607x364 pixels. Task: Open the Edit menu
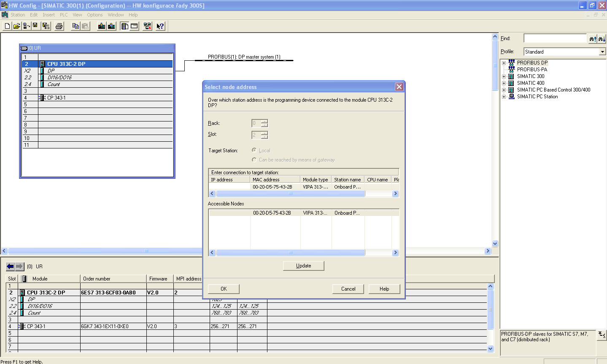point(34,15)
